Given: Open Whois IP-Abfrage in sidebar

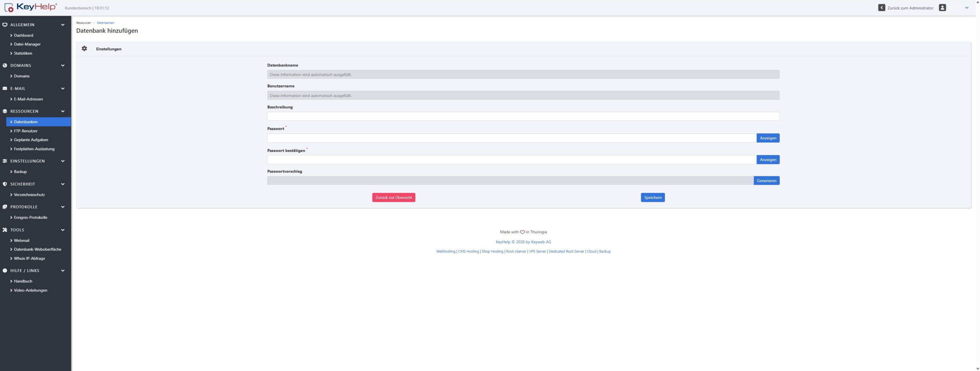Looking at the screenshot, I should pos(29,259).
